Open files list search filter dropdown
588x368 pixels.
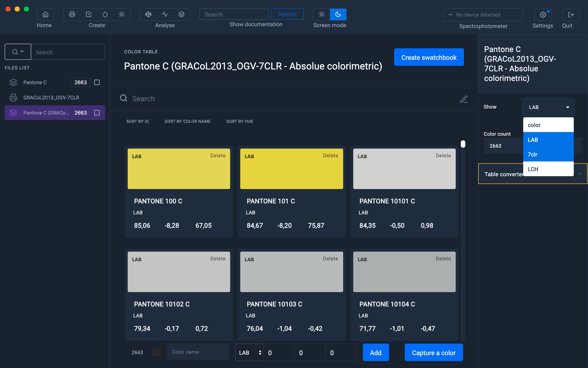18,52
